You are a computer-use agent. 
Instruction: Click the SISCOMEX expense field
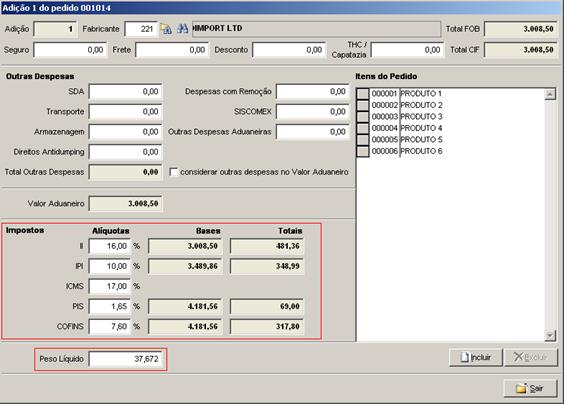pyautogui.click(x=313, y=112)
